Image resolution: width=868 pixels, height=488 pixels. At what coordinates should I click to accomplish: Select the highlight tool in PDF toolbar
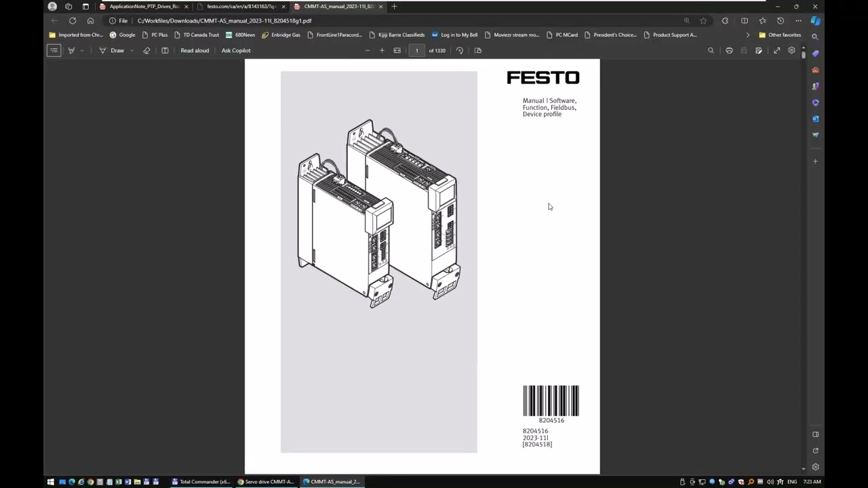tap(71, 50)
